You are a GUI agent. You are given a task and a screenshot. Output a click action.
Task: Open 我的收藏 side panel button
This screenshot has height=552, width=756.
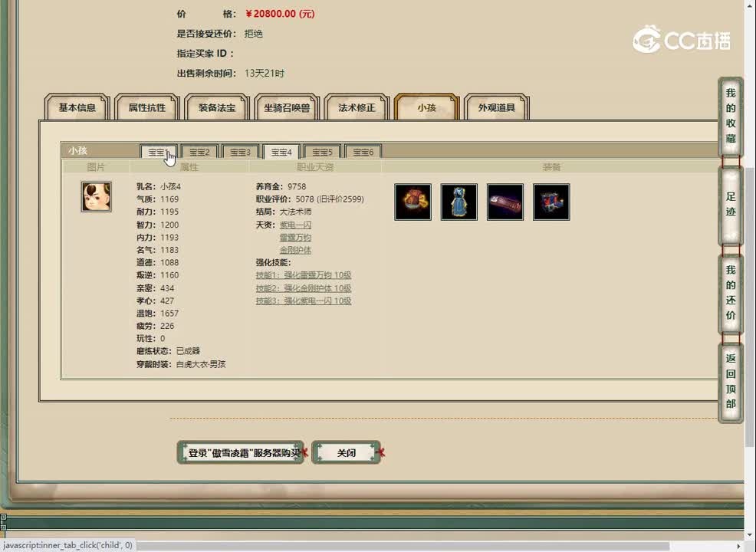point(731,117)
